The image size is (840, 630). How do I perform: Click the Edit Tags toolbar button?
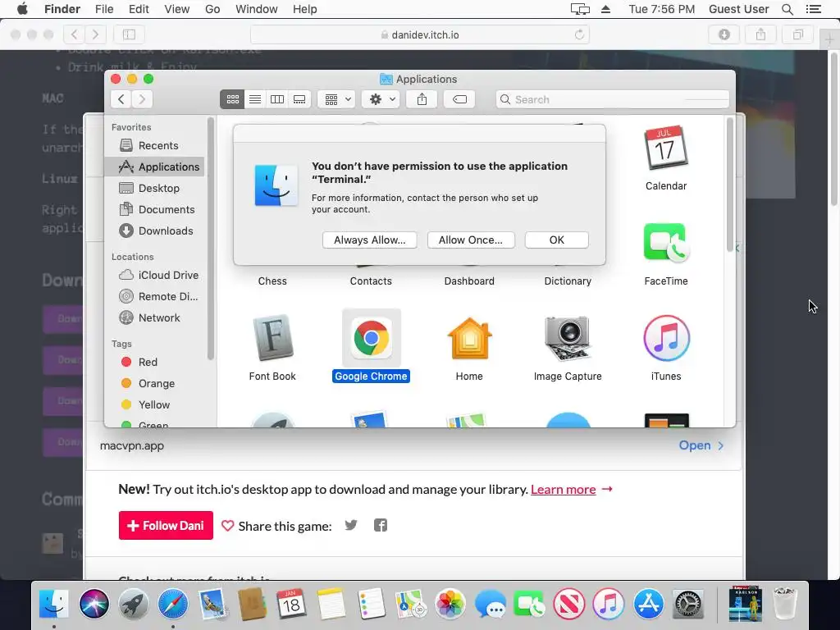[459, 99]
